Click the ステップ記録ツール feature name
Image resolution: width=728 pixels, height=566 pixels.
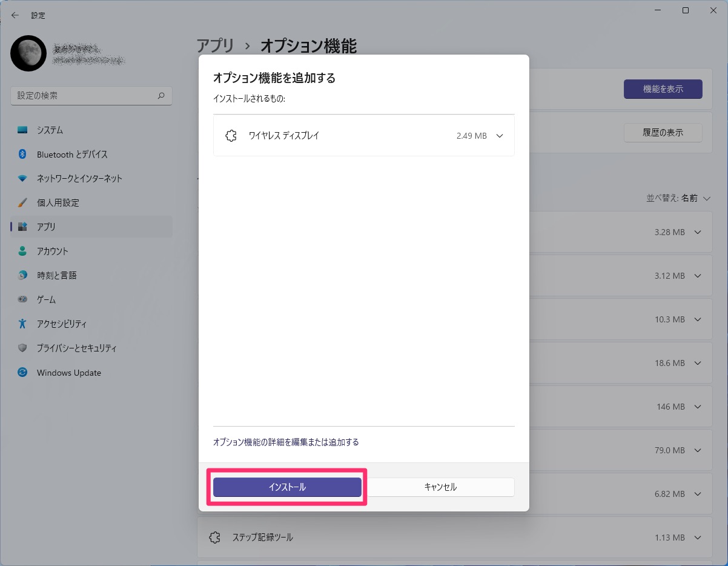(x=263, y=538)
